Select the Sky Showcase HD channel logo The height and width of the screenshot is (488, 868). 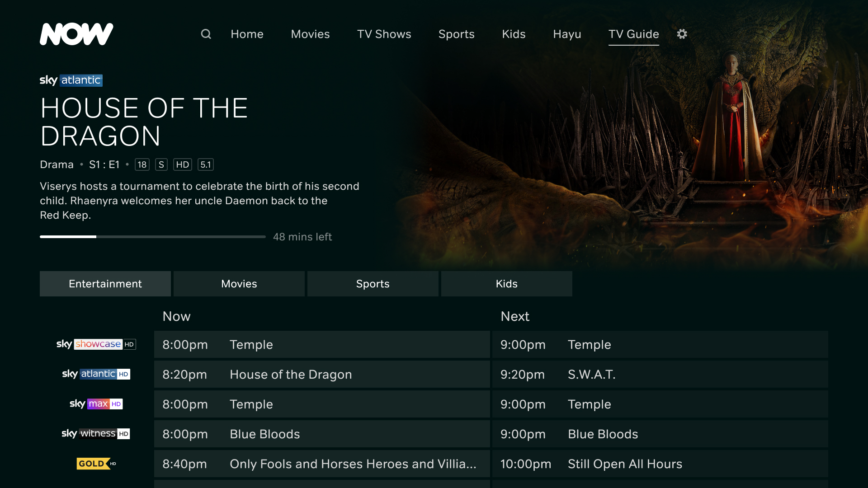click(x=96, y=344)
